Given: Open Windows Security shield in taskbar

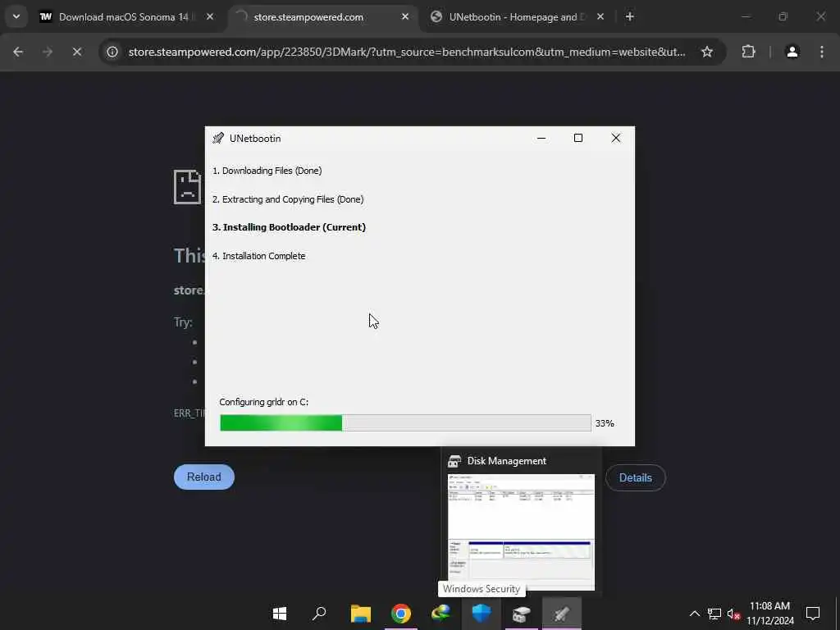Looking at the screenshot, I should tap(481, 614).
